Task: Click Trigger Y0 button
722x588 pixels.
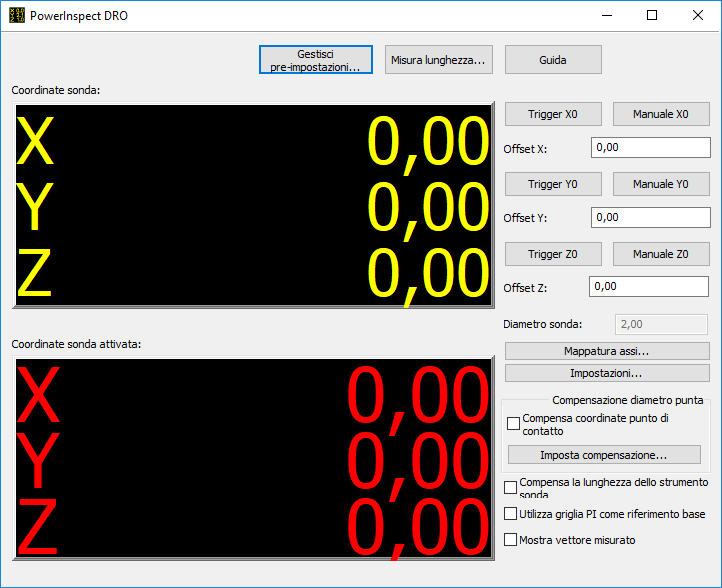Action: point(553,184)
